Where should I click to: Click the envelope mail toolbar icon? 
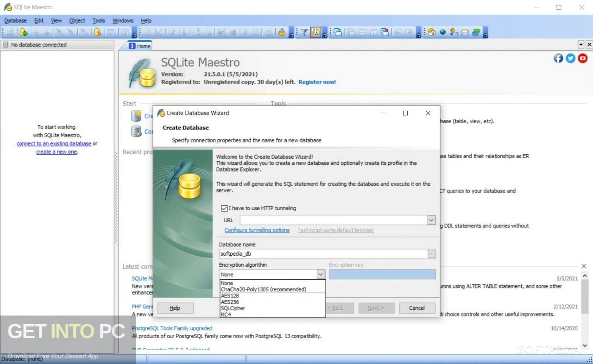(465, 32)
